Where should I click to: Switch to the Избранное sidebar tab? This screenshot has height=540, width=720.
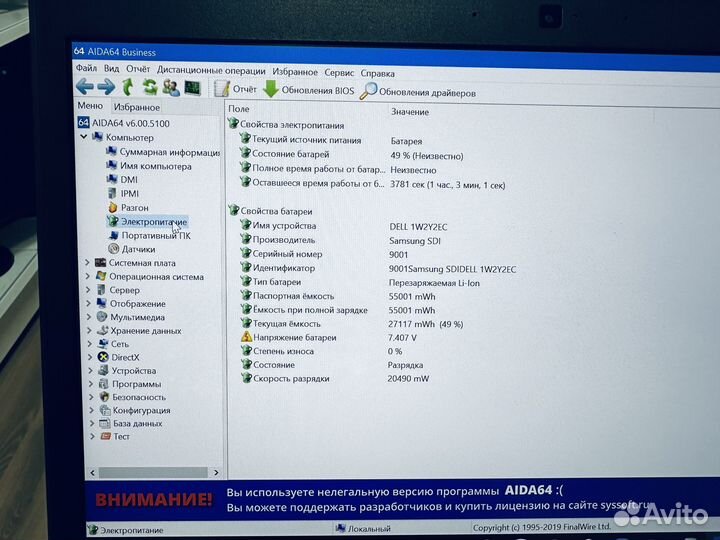coord(136,107)
